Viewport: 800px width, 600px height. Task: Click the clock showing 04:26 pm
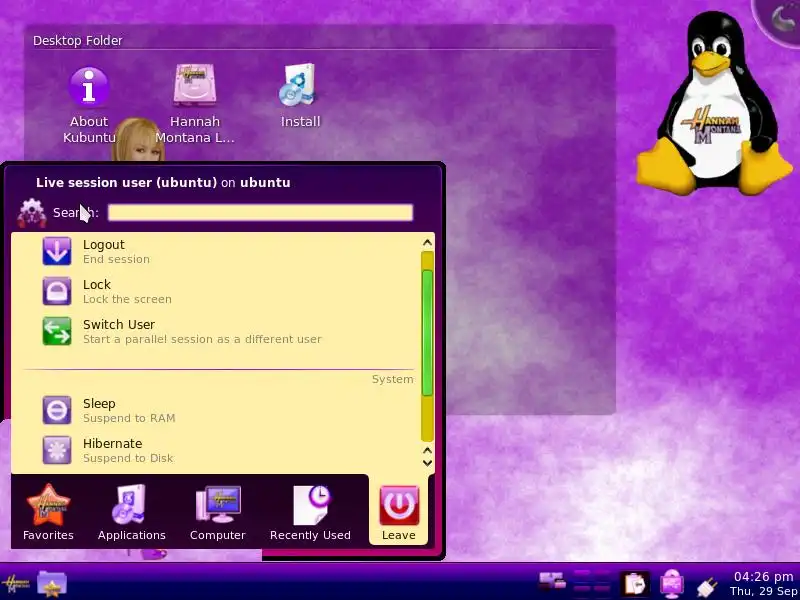coord(763,577)
